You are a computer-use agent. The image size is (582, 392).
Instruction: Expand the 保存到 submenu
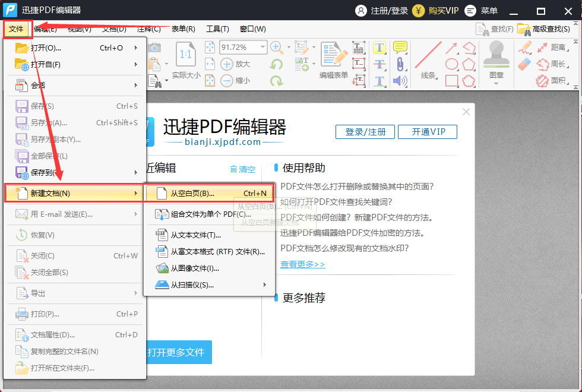(75, 172)
